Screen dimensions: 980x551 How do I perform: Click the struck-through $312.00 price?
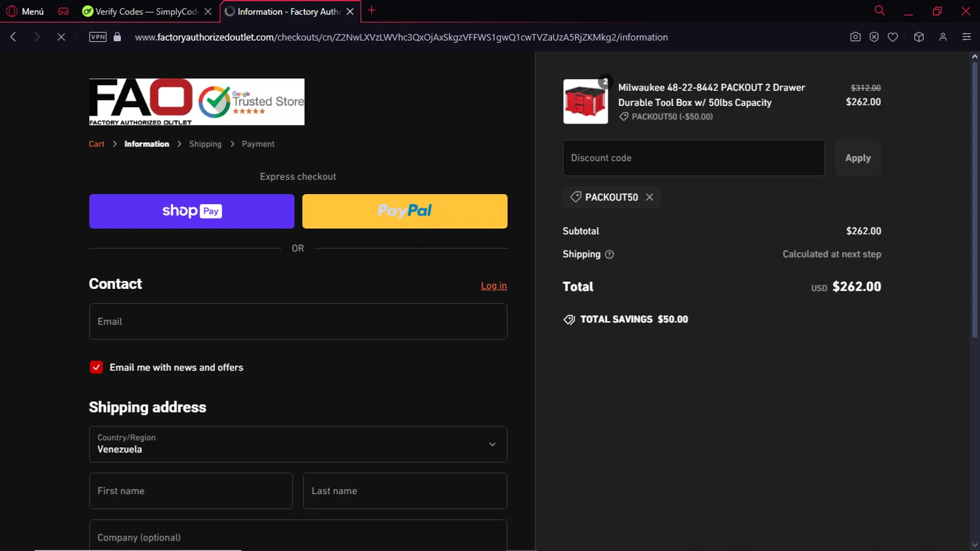[x=866, y=88]
